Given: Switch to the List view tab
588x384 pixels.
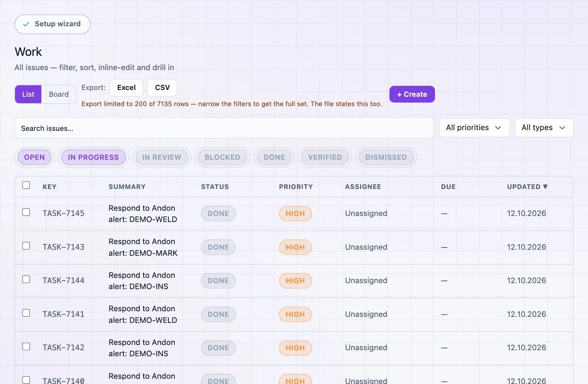Looking at the screenshot, I should (x=28, y=94).
